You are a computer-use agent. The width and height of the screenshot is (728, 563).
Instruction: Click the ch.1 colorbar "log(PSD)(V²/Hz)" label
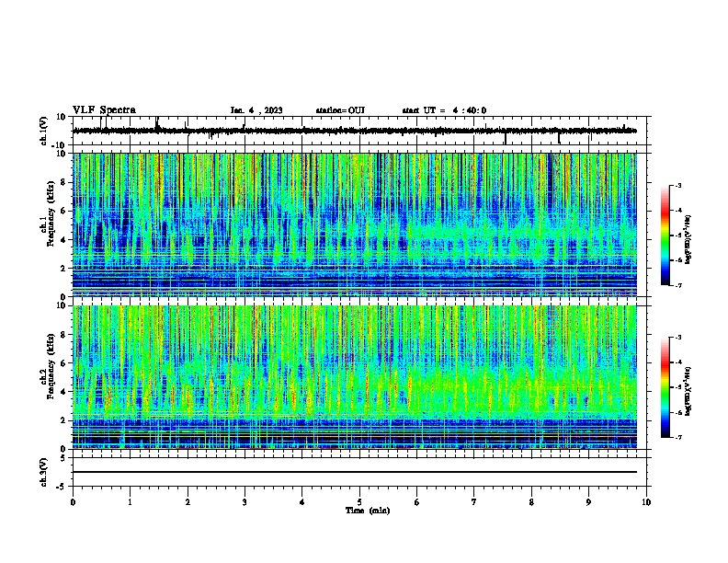tap(688, 239)
